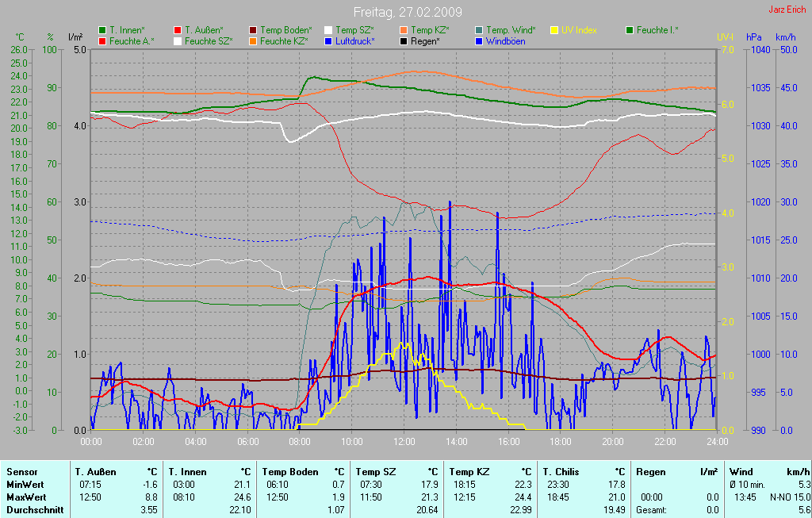This screenshot has width=812, height=518.
Task: Click the Wind column header in table
Action: 741,472
